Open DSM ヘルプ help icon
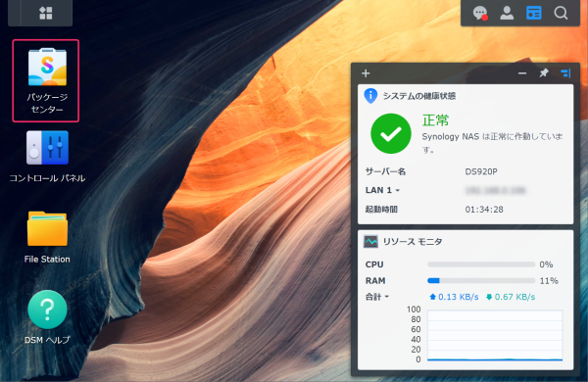Image resolution: width=588 pixels, height=382 pixels. [47, 317]
